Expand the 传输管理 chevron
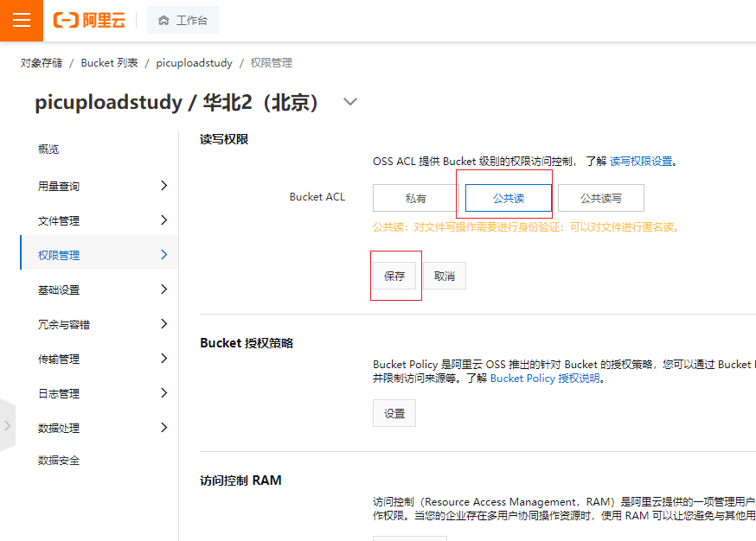 pos(164,359)
